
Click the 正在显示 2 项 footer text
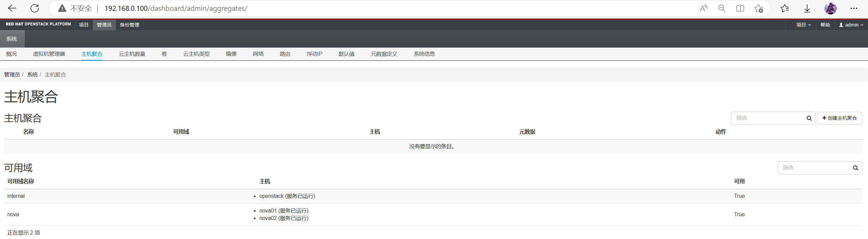point(24,233)
